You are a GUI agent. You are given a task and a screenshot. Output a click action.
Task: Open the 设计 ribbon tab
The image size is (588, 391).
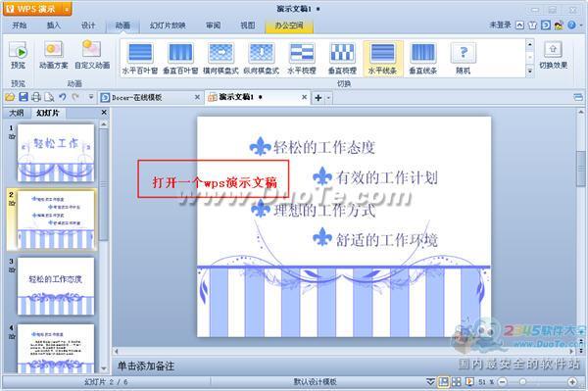pos(88,25)
